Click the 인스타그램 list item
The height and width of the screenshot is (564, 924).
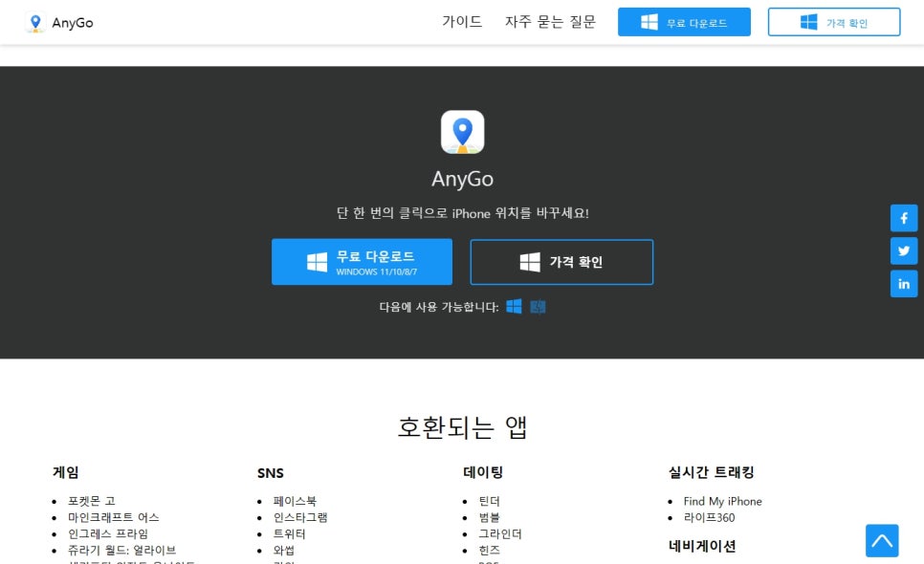point(300,517)
